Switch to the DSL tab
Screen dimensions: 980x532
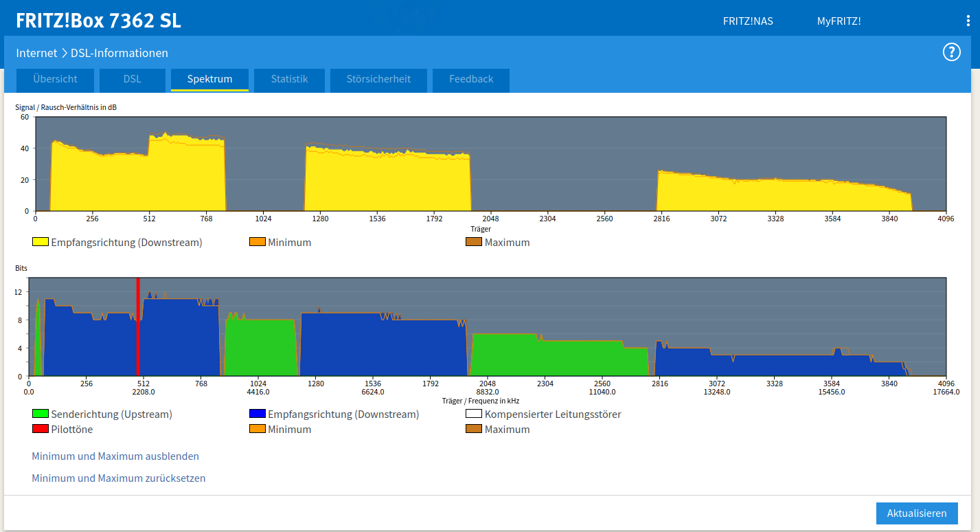(x=133, y=79)
